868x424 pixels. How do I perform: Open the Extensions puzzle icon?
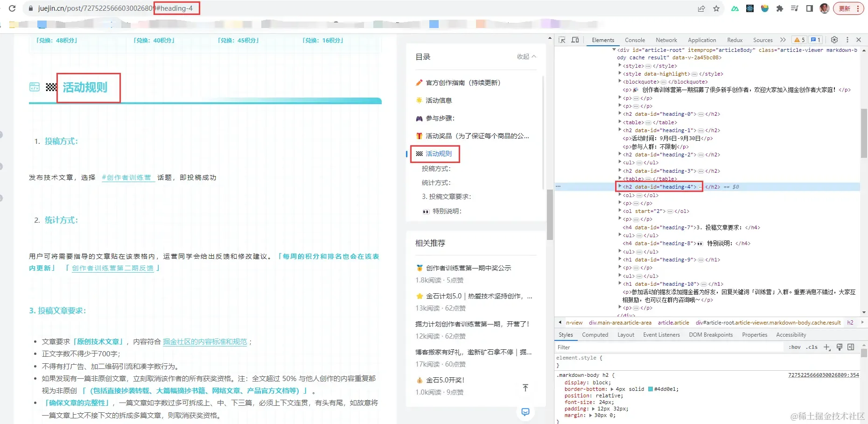tap(780, 8)
